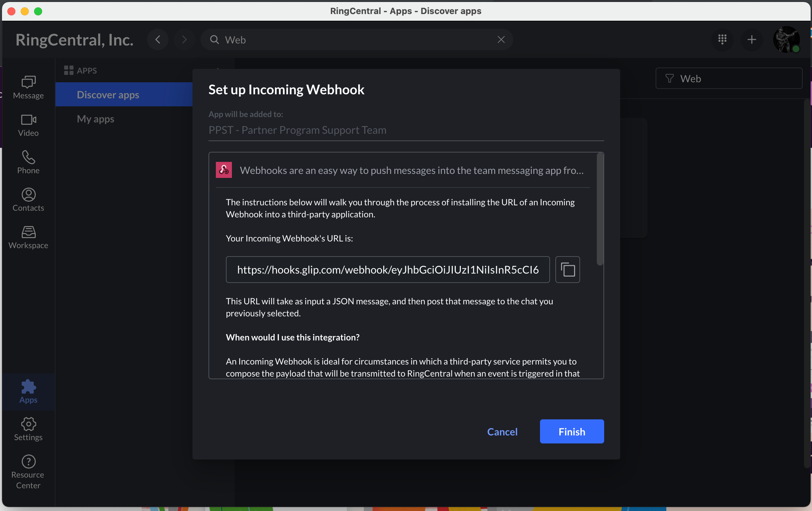The height and width of the screenshot is (511, 812).
Task: Click the dialog's vertical scrollbar
Action: 600,209
